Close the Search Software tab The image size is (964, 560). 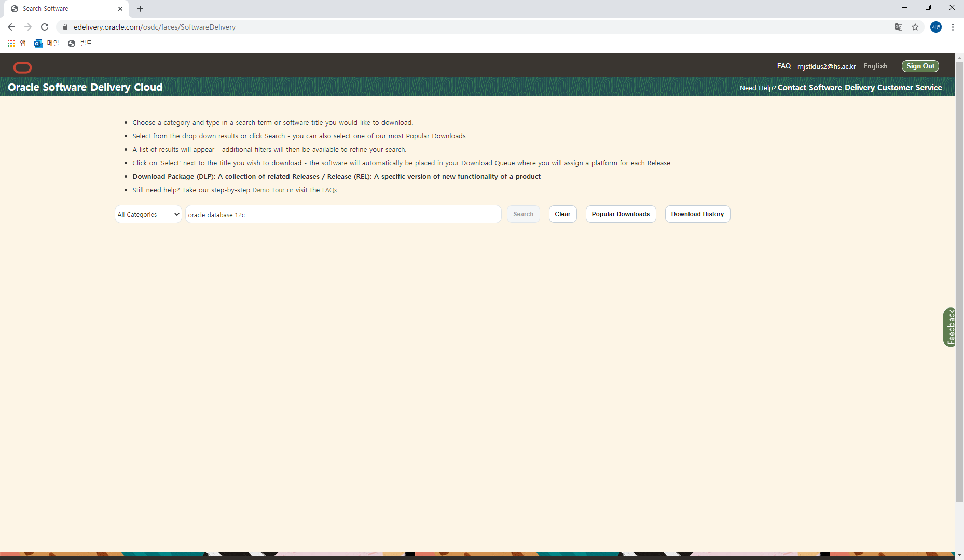click(x=120, y=9)
